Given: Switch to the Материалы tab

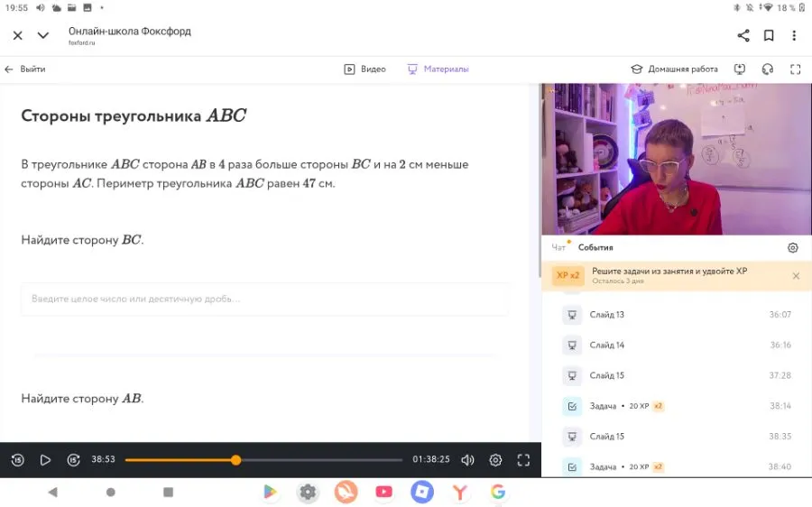Looking at the screenshot, I should click(438, 69).
